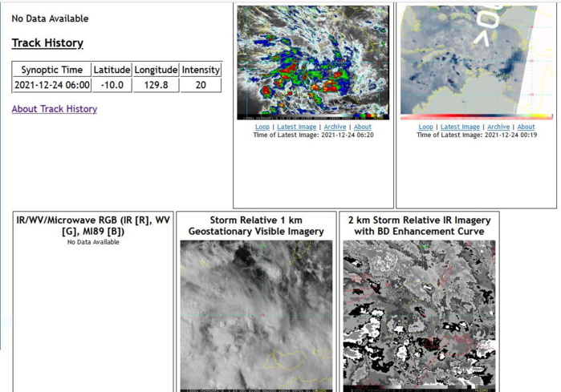This screenshot has width=561, height=392.
Task: Click the IR/WV/Microwave RGB panel title
Action: [93, 225]
